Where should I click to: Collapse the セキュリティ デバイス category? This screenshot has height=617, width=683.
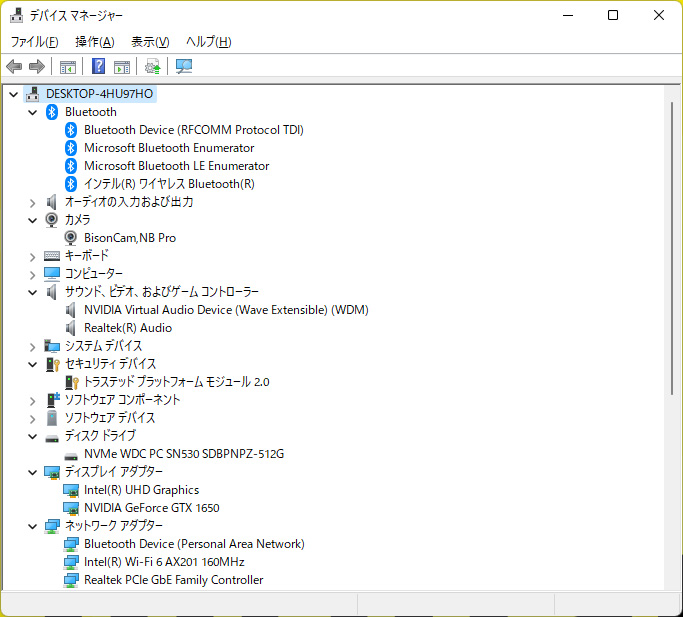33,364
